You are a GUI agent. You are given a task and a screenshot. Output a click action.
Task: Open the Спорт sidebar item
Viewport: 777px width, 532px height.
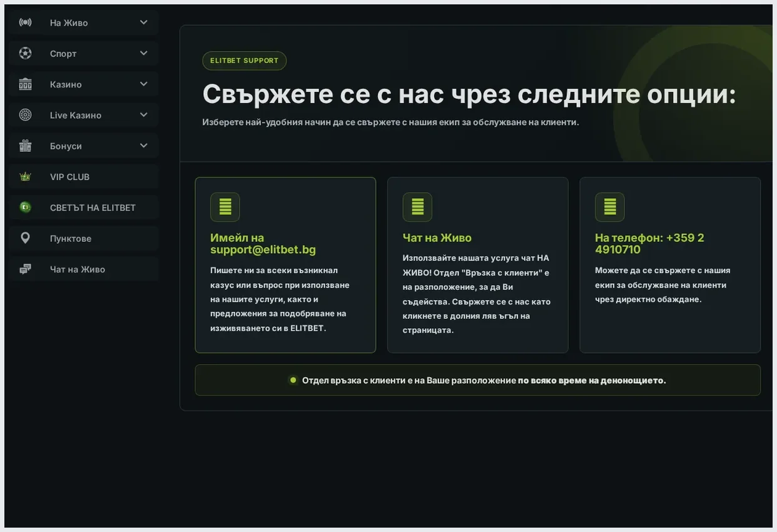point(83,53)
